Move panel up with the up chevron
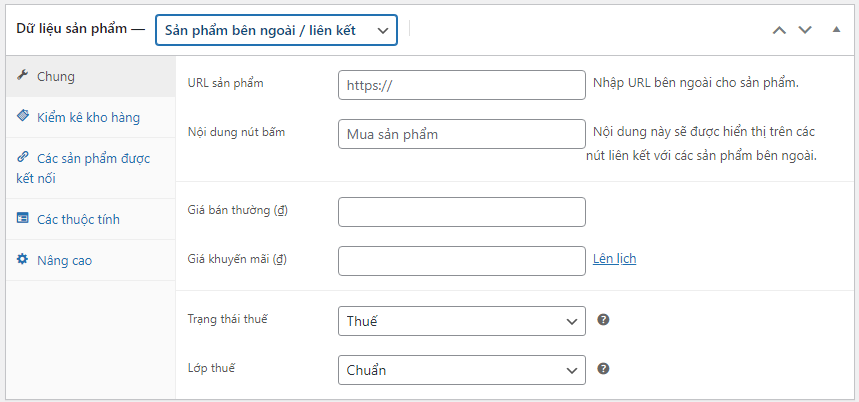 click(x=779, y=30)
